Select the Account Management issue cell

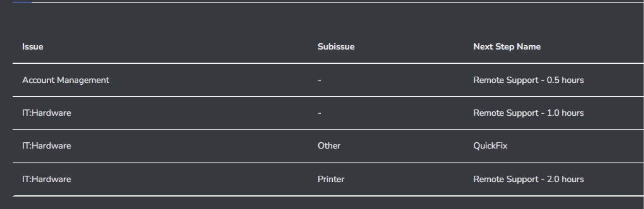tap(66, 80)
